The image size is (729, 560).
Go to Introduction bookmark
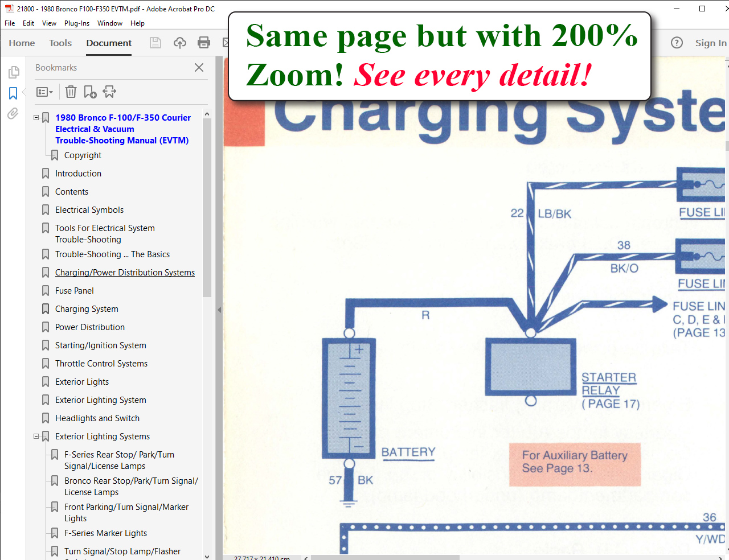(78, 174)
